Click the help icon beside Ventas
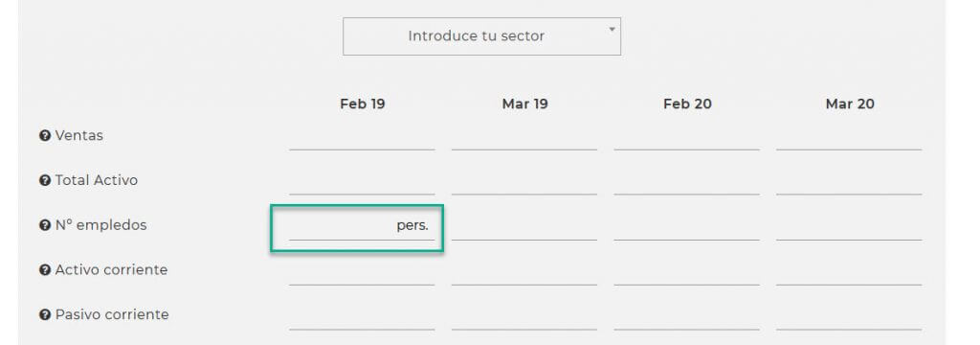The height and width of the screenshot is (345, 980). click(44, 136)
